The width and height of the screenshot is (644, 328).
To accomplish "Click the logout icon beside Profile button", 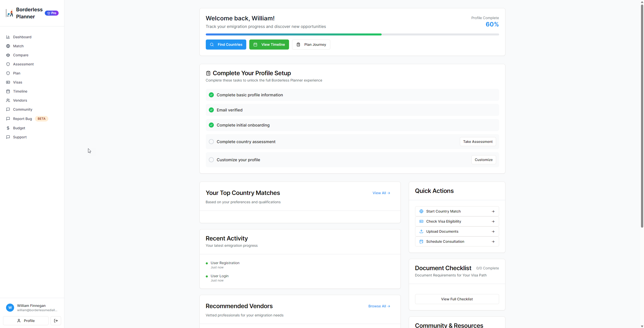I will [56, 321].
